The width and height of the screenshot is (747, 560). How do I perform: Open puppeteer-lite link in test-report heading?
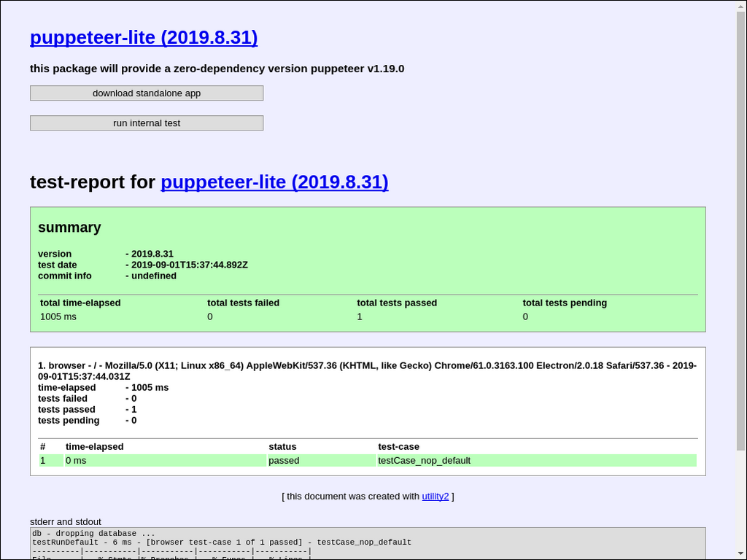274,182
